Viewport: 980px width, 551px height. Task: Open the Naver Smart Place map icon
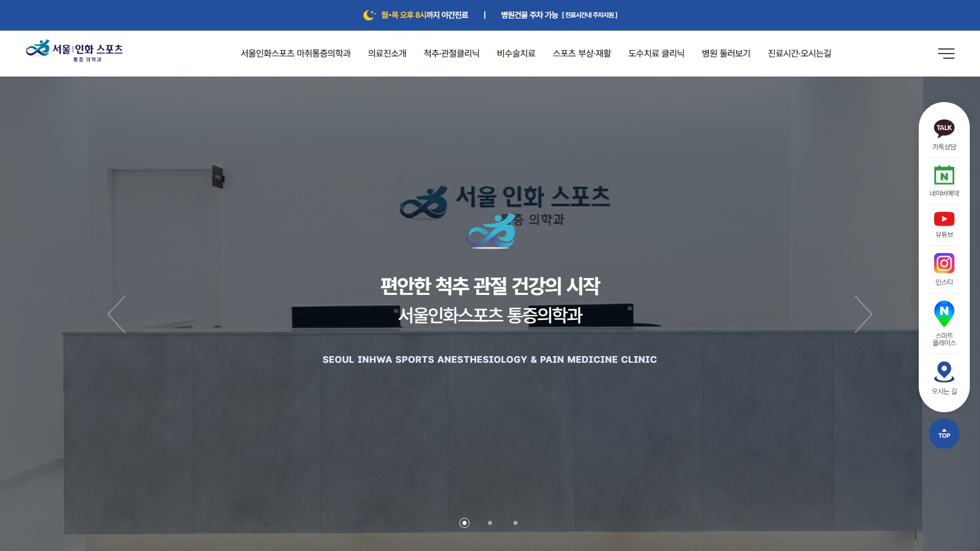pos(944,314)
